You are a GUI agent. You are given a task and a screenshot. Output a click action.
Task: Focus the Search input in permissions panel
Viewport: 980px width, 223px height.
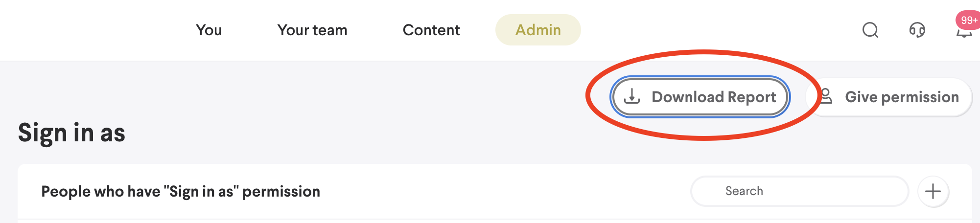(x=799, y=191)
